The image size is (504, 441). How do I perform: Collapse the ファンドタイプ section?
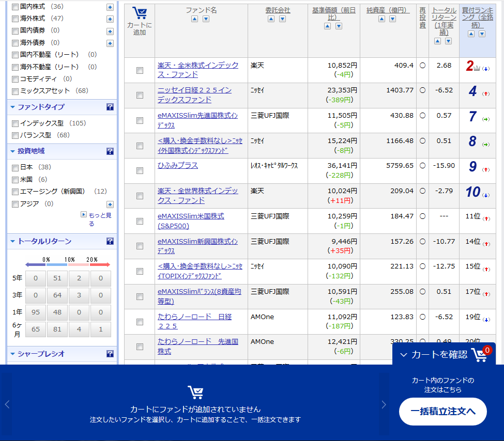tap(12, 107)
